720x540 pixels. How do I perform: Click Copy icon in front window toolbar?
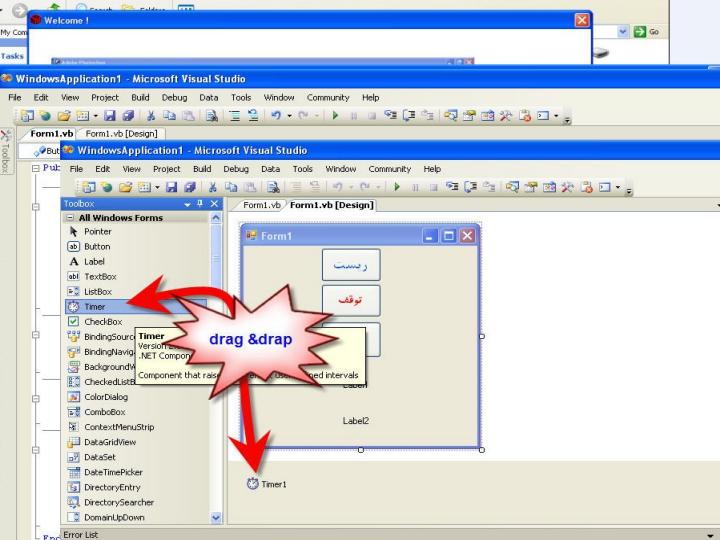pyautogui.click(x=231, y=187)
